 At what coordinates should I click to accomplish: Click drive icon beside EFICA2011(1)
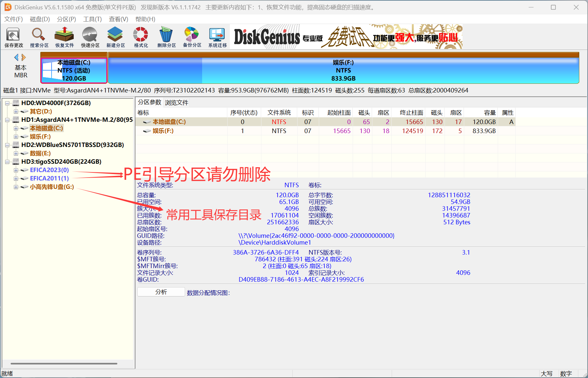click(24, 179)
